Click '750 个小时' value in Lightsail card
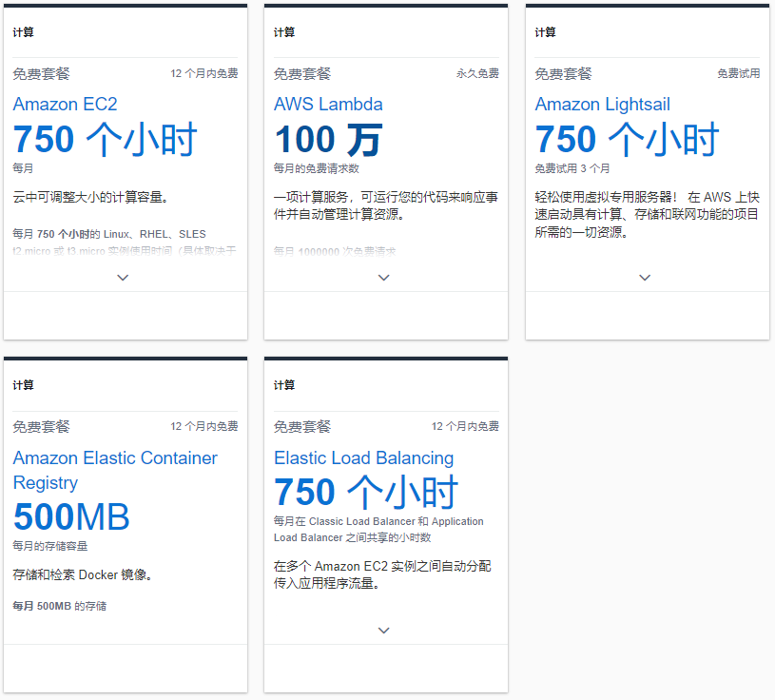 pos(627,140)
